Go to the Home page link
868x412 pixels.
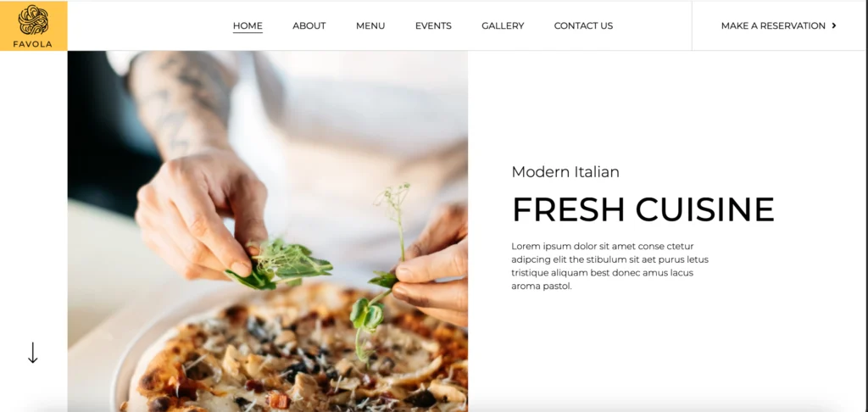248,25
